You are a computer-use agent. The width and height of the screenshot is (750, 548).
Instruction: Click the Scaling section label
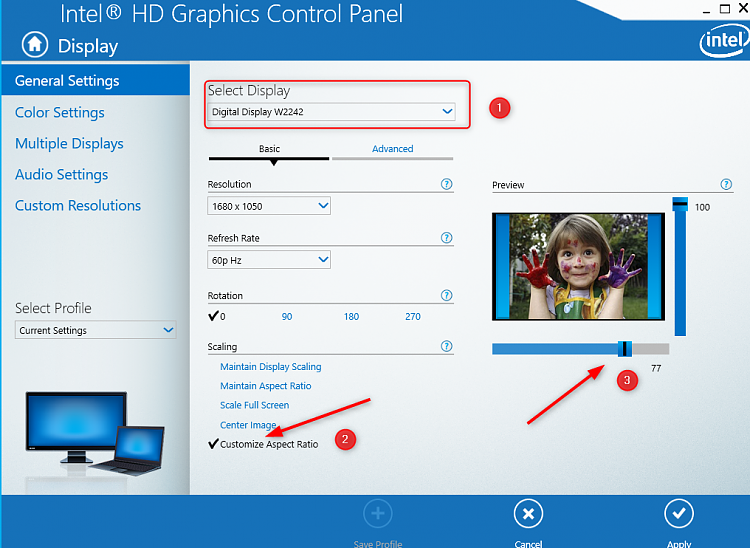[222, 347]
